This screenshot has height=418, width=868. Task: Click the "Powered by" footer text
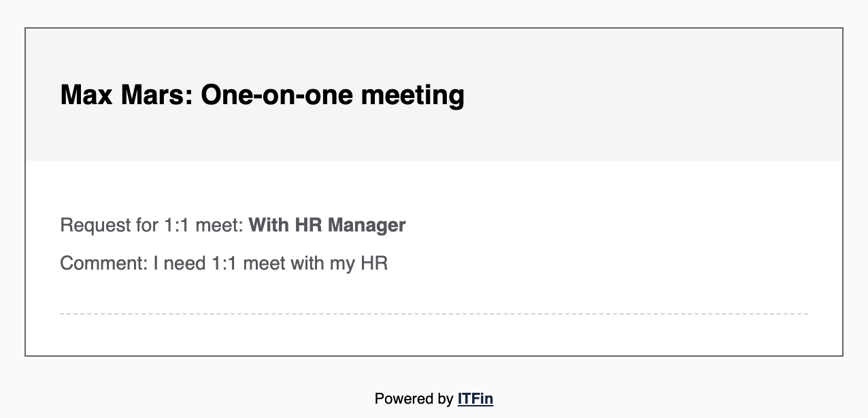click(414, 399)
